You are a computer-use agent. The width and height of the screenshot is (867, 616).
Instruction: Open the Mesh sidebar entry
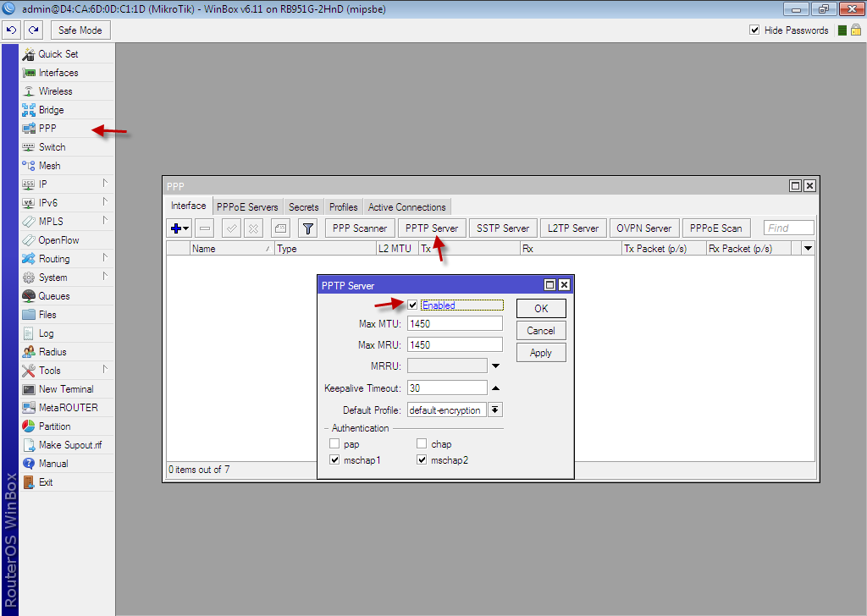pos(67,166)
